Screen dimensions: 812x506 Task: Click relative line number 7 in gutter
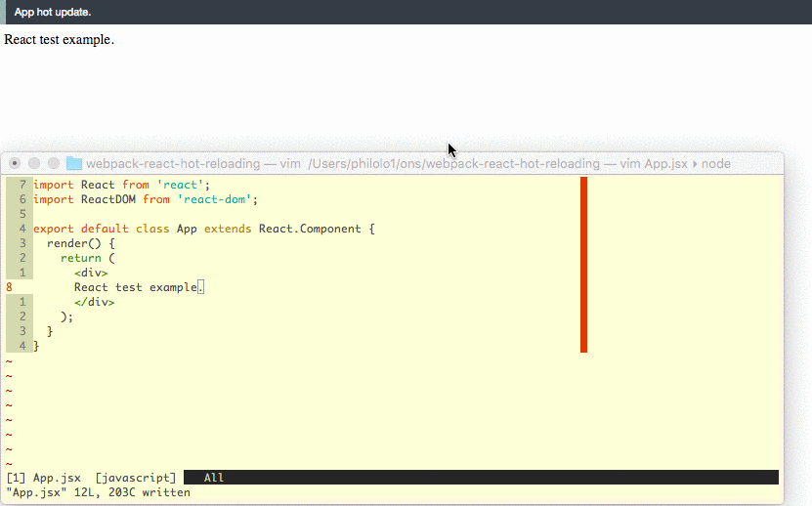click(22, 185)
